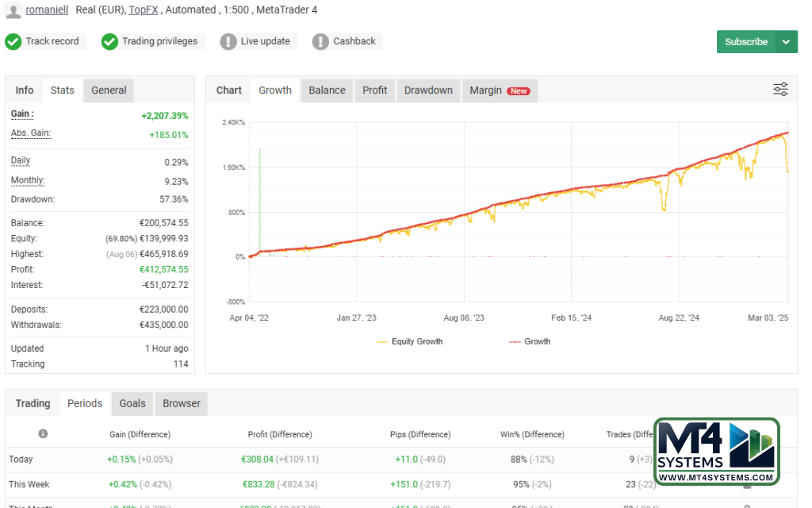Switch to the Drawdown chart tab
The image size is (812, 508).
(428, 90)
